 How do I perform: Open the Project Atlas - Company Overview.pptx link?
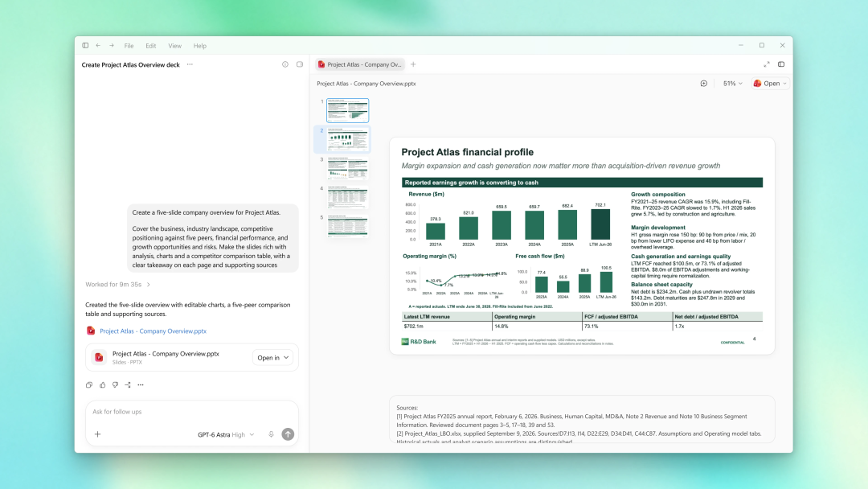point(153,331)
